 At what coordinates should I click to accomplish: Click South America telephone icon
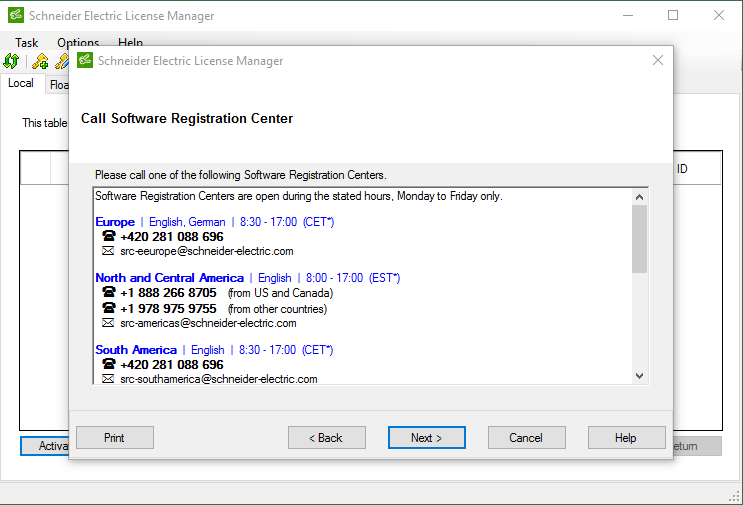tap(109, 364)
